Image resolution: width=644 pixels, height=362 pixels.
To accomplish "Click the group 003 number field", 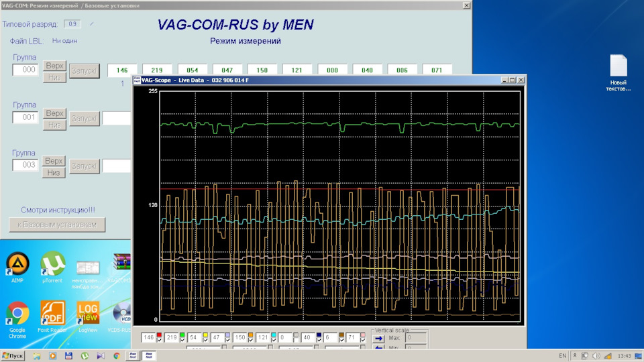I will pyautogui.click(x=25, y=165).
